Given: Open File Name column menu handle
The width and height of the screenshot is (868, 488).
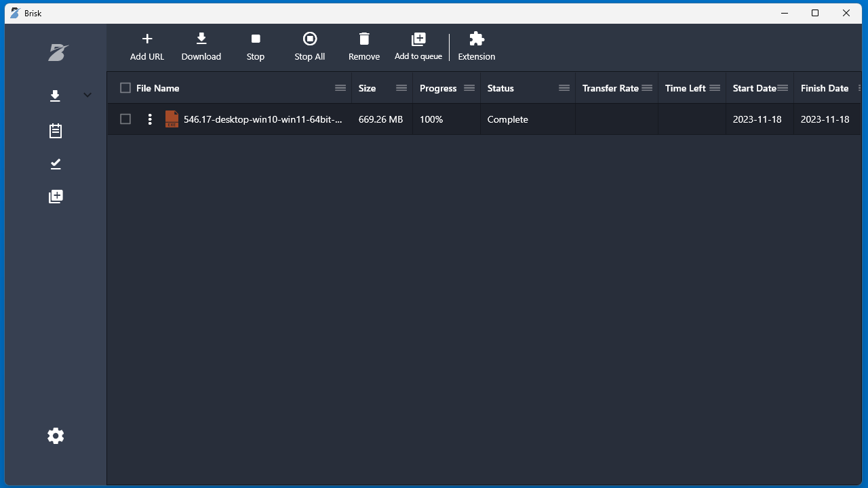Looking at the screenshot, I should pos(340,88).
